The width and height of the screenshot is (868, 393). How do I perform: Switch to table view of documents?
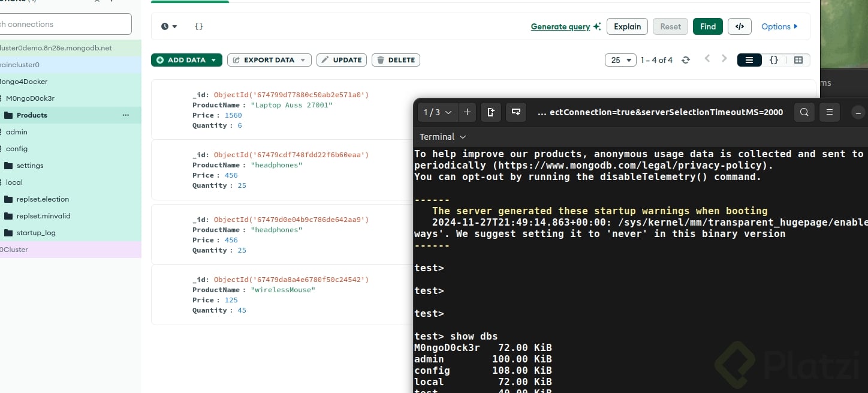[x=798, y=60]
